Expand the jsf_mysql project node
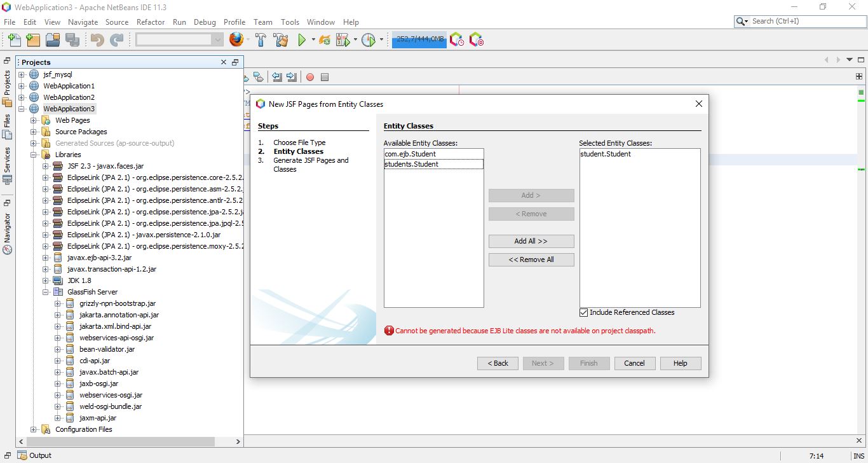This screenshot has width=868, height=463. pos(21,74)
